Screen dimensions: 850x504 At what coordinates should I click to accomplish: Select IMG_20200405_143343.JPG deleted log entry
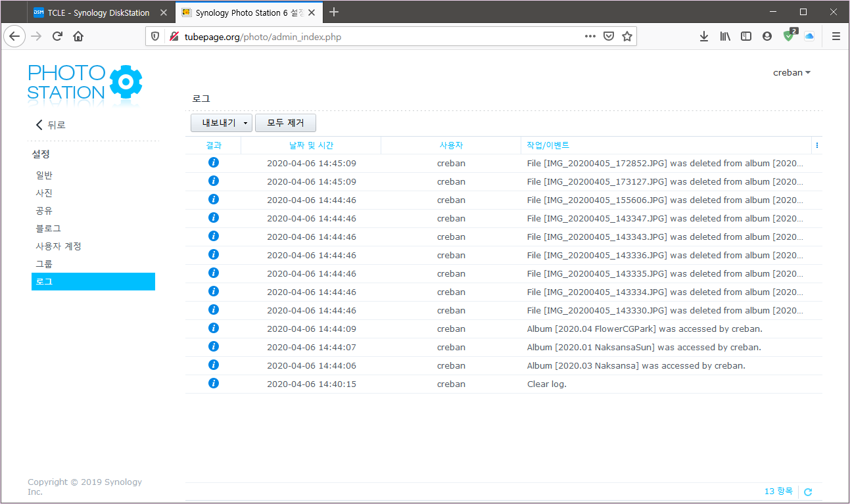504,237
